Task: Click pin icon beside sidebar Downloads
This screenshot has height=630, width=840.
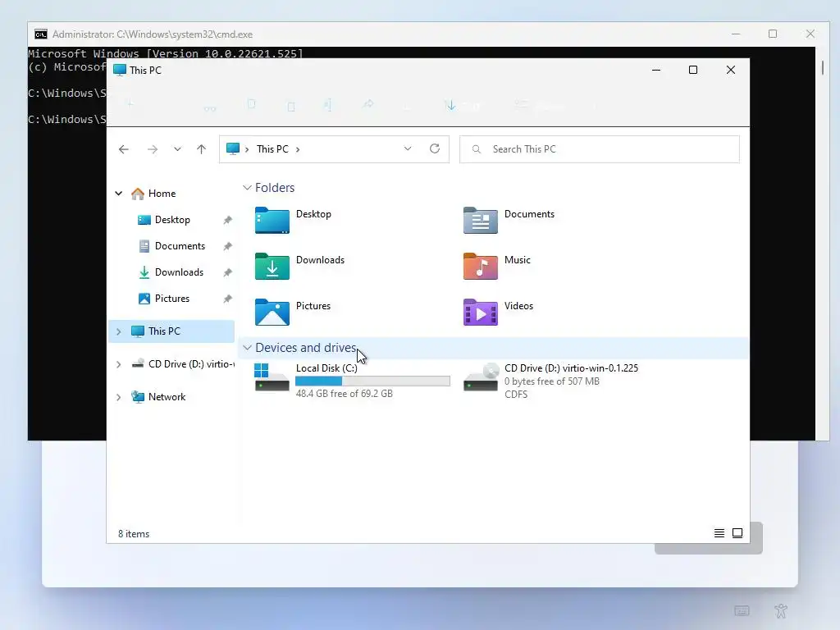Action: pyautogui.click(x=228, y=272)
